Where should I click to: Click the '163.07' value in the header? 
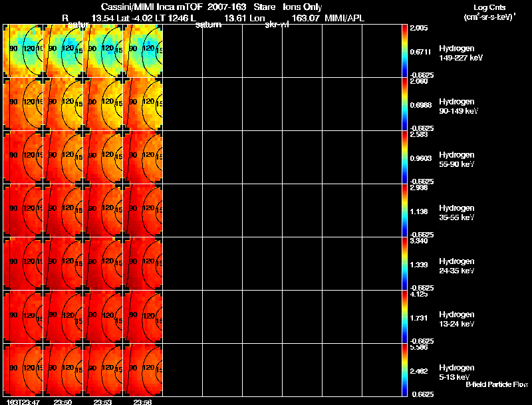[305, 19]
